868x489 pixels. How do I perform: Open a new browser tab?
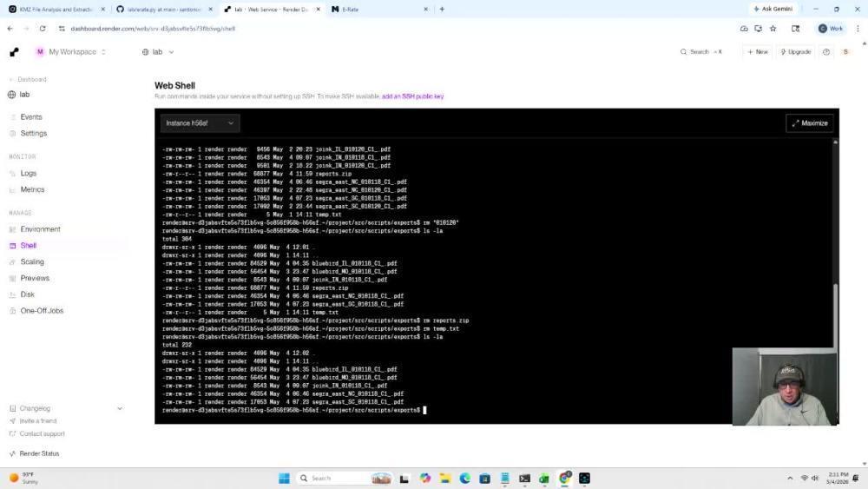pyautogui.click(x=442, y=10)
